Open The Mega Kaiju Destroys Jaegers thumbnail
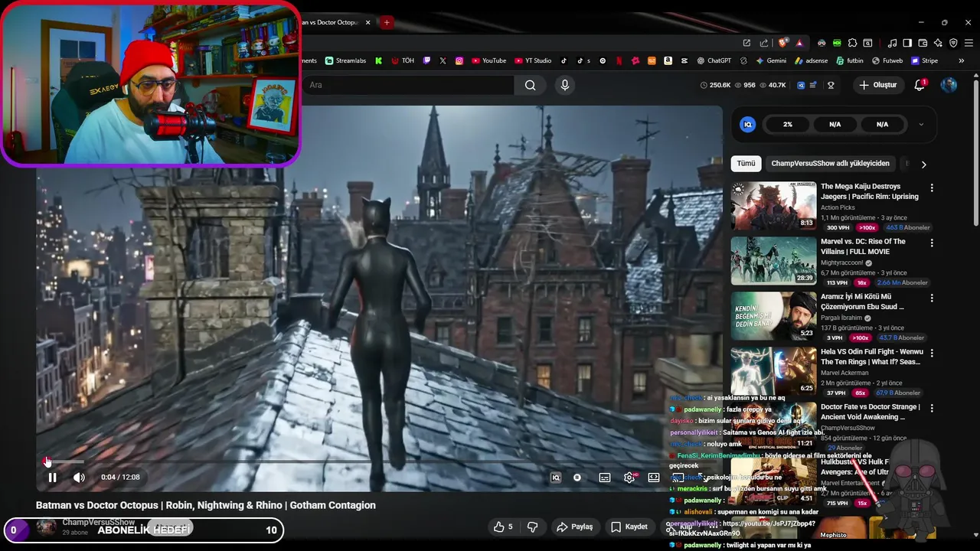This screenshot has height=551, width=980. point(773,206)
